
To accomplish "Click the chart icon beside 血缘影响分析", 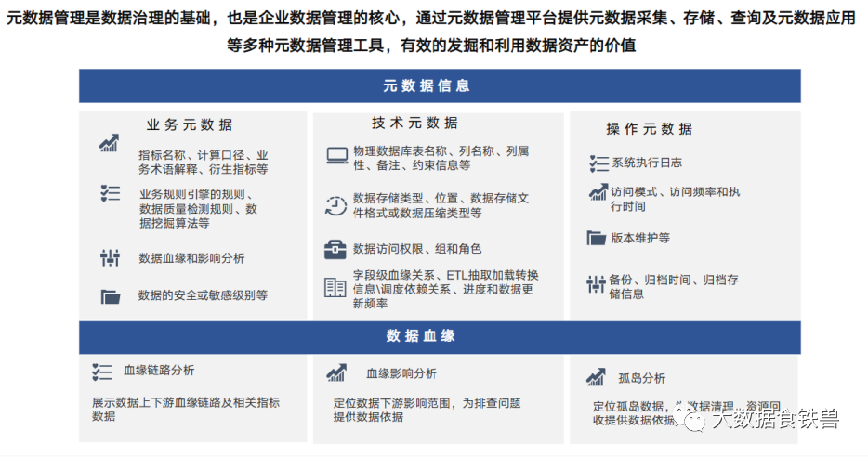I will pos(336,372).
